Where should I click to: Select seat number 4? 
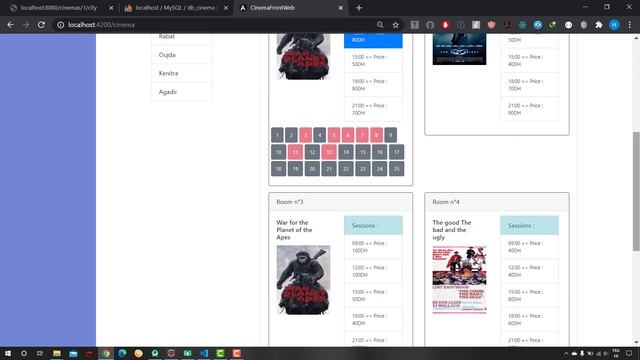[x=320, y=135]
